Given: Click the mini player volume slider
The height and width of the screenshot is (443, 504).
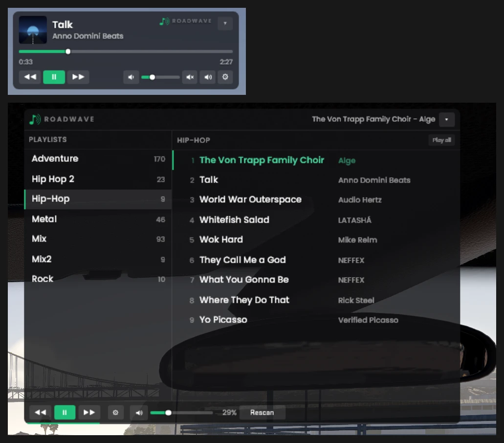Looking at the screenshot, I should click(160, 77).
